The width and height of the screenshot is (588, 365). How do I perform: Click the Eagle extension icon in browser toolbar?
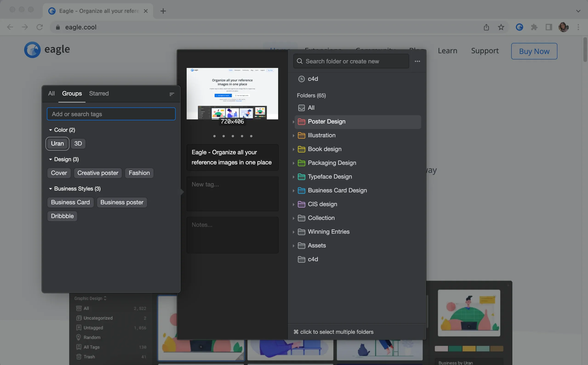(519, 27)
